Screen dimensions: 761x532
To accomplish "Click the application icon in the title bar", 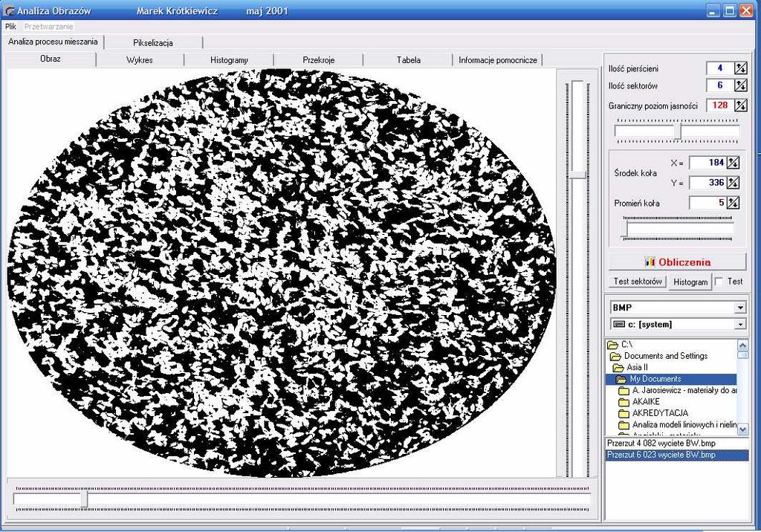I will pyautogui.click(x=8, y=10).
